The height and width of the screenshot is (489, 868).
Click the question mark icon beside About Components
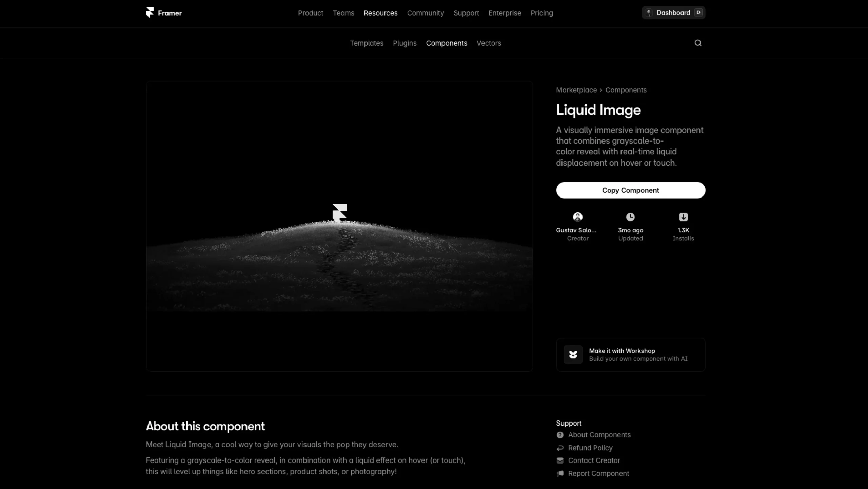(560, 435)
